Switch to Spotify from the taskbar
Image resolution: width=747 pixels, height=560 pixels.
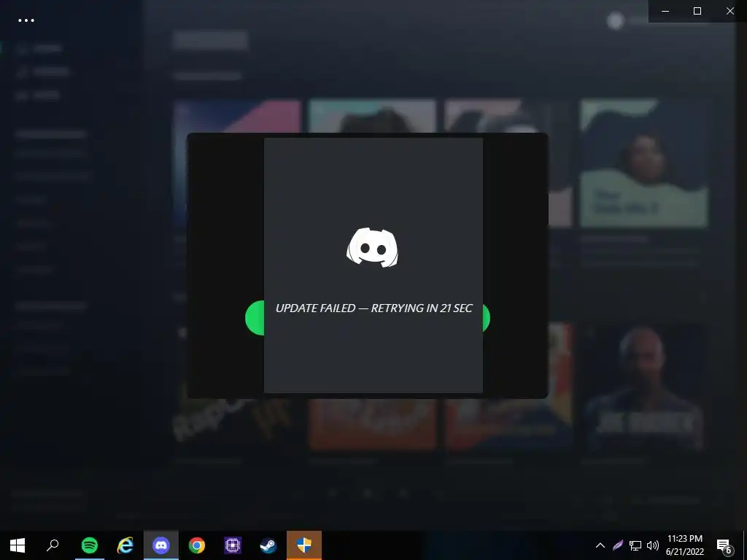[x=90, y=545]
